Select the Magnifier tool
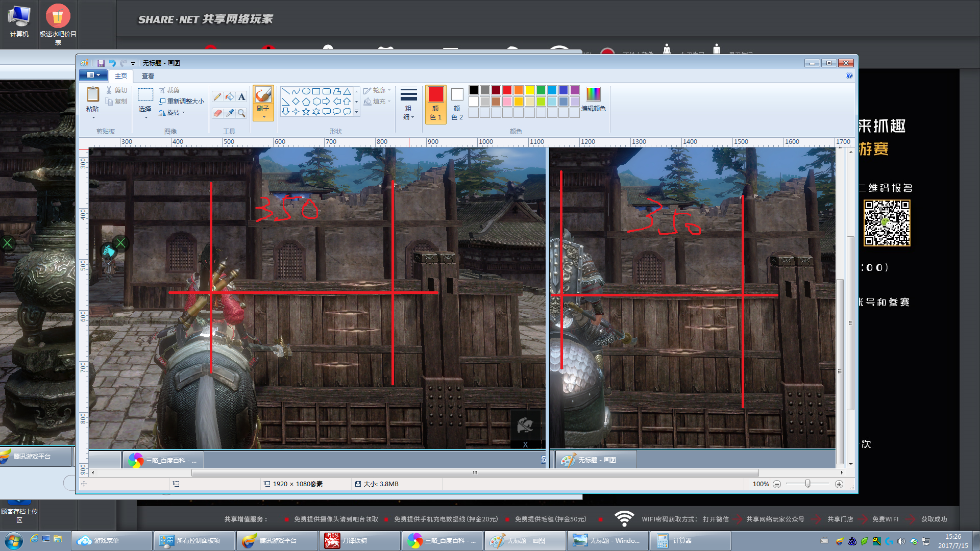Image resolution: width=980 pixels, height=551 pixels. [x=242, y=113]
